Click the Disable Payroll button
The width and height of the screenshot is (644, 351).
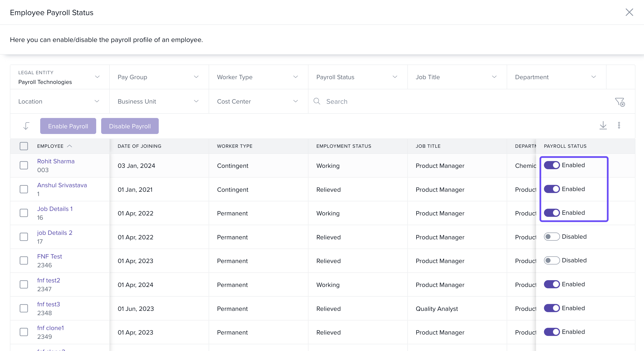click(x=130, y=126)
